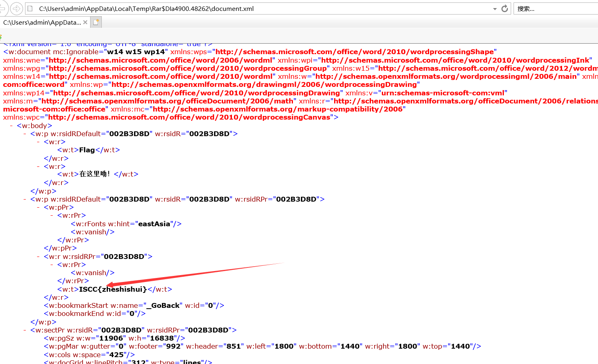This screenshot has width=598, height=364.
Task: Collapse the w:r run containing the ISCC flag
Action: tap(38, 256)
